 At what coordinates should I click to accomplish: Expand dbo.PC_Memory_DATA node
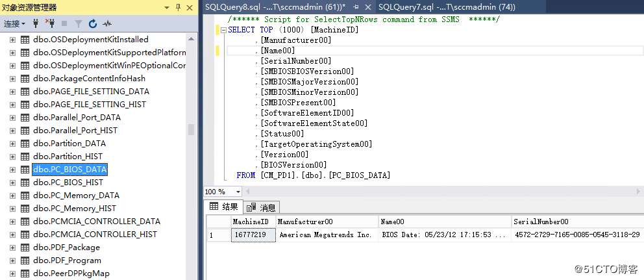tap(13, 196)
